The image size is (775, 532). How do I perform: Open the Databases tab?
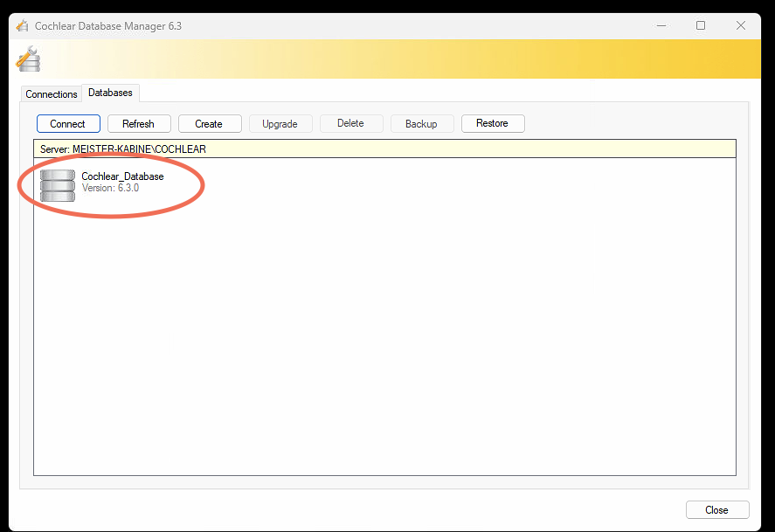(x=110, y=93)
